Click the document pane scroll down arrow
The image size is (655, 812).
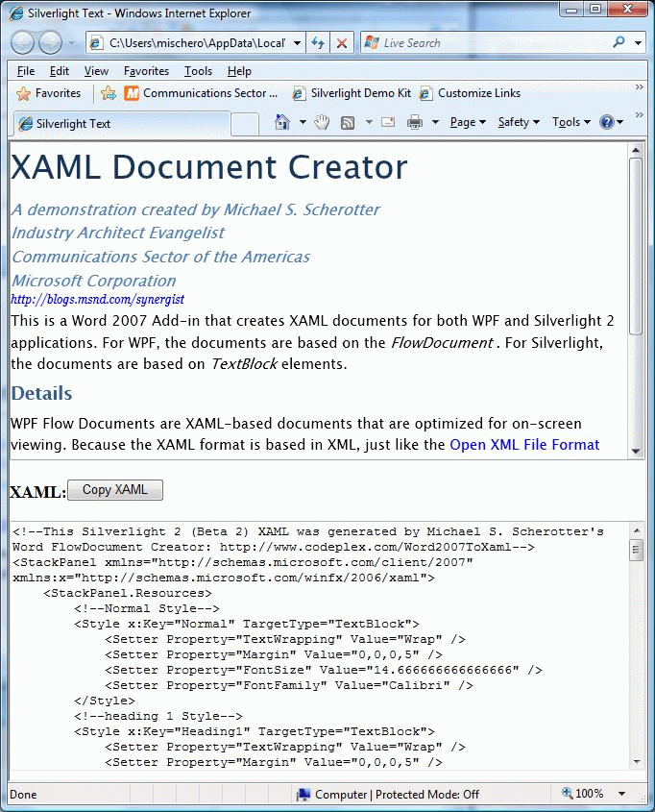[x=636, y=452]
